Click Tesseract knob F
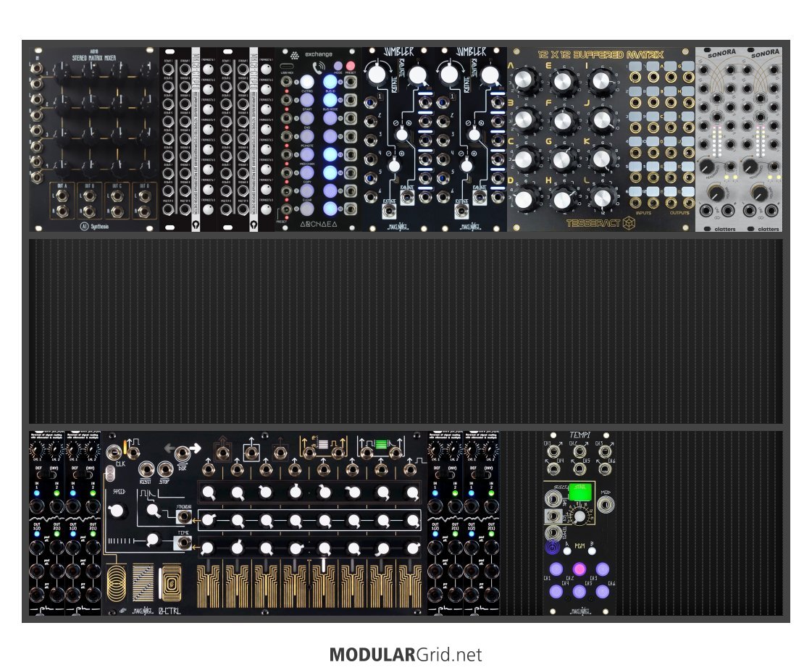 coord(563,120)
